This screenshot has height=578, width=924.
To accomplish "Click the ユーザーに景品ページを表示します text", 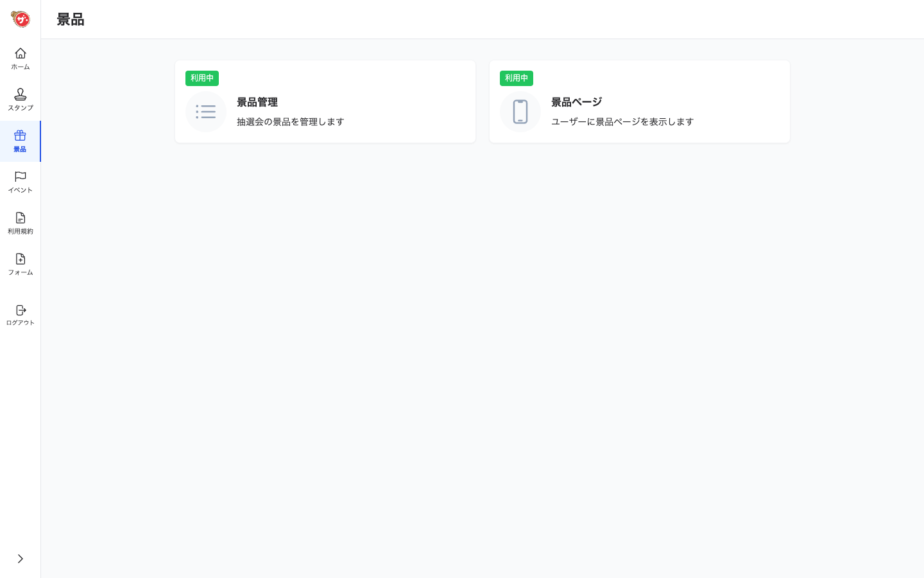I will pyautogui.click(x=622, y=121).
